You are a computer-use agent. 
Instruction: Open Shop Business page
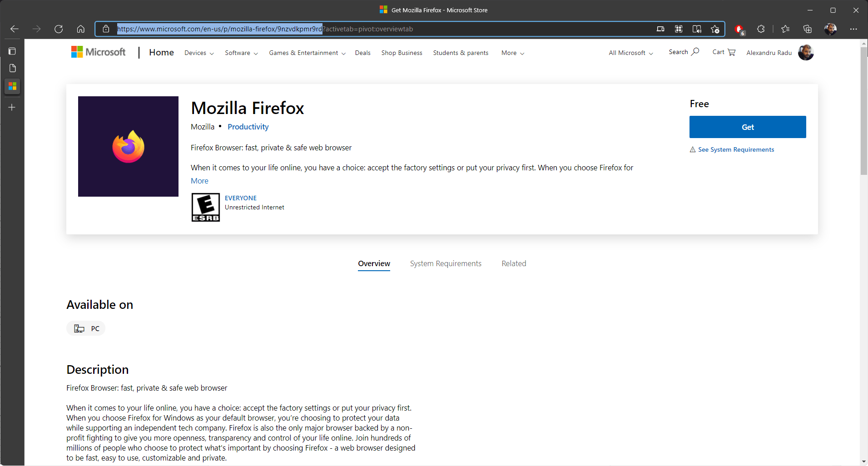click(402, 53)
